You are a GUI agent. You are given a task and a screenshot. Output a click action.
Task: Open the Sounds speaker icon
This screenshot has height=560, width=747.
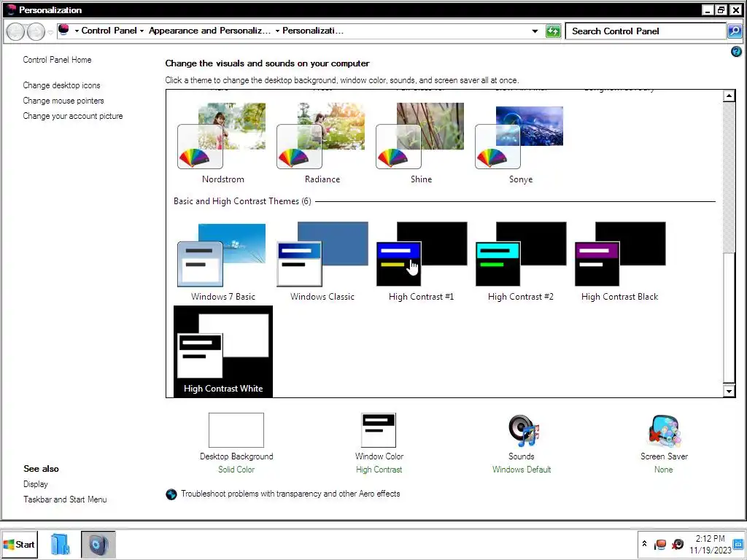tap(522, 430)
